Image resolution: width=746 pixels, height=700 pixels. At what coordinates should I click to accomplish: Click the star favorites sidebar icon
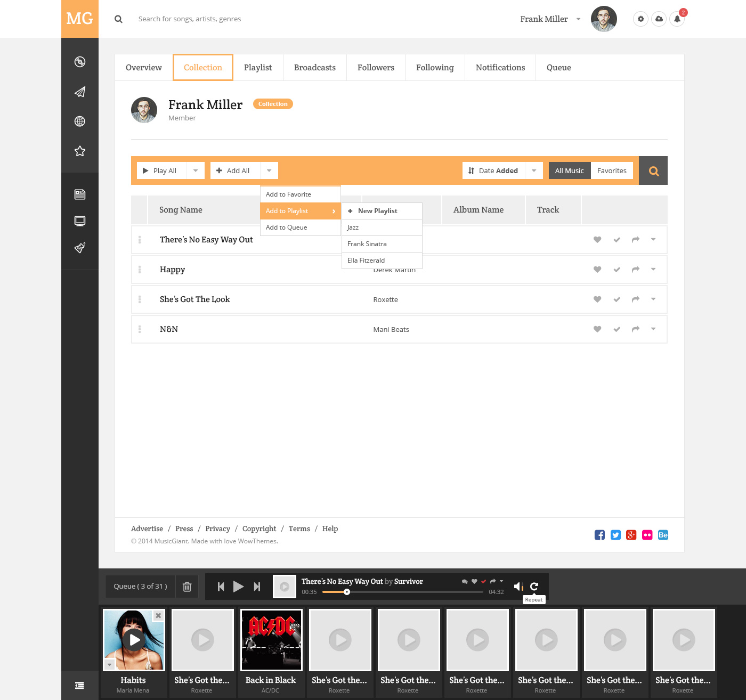(x=79, y=151)
